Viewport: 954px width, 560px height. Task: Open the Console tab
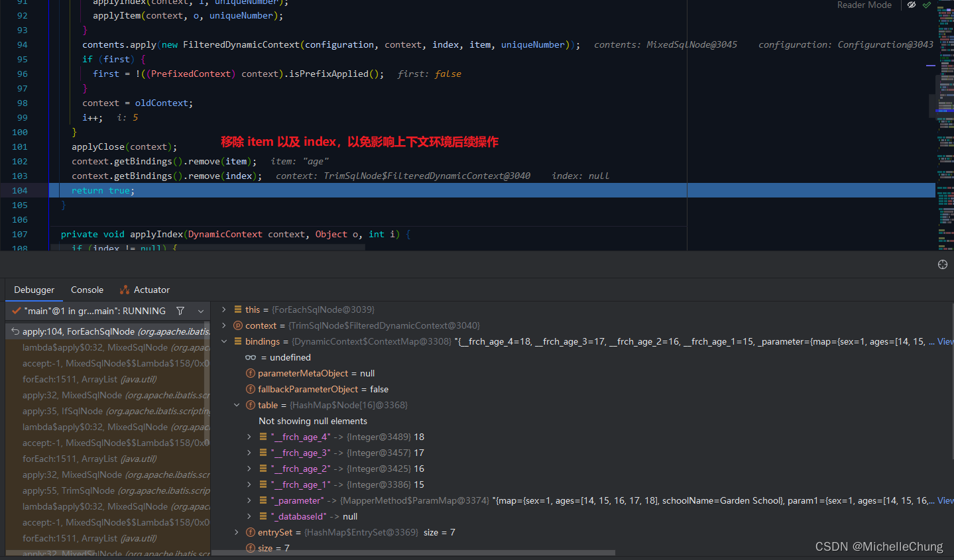[87, 290]
